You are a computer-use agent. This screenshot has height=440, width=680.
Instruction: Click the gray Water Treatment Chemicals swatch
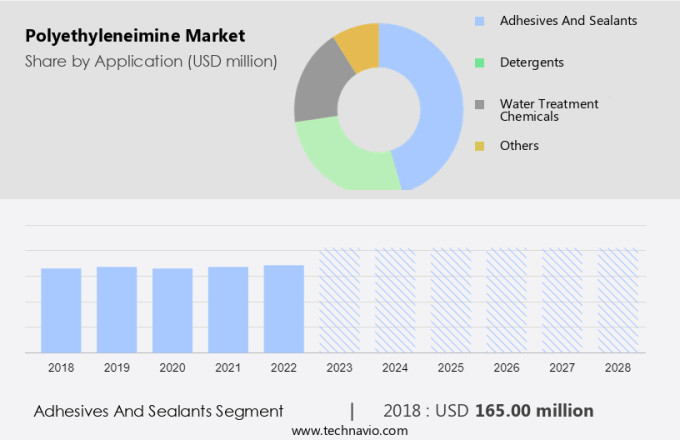tap(480, 104)
